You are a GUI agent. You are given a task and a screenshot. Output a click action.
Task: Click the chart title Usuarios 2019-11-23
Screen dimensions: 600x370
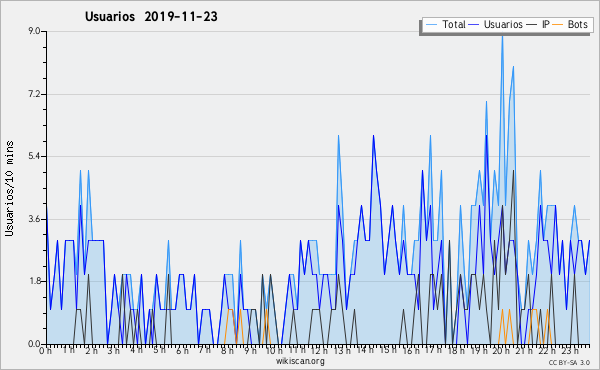(x=151, y=16)
